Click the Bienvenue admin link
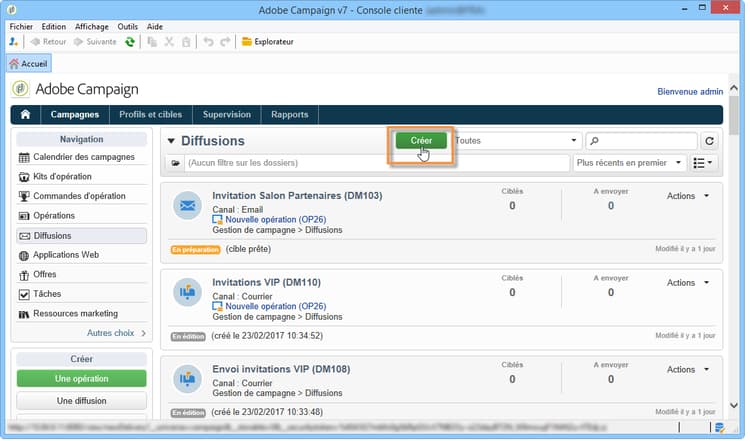The height and width of the screenshot is (441, 750). click(x=690, y=91)
